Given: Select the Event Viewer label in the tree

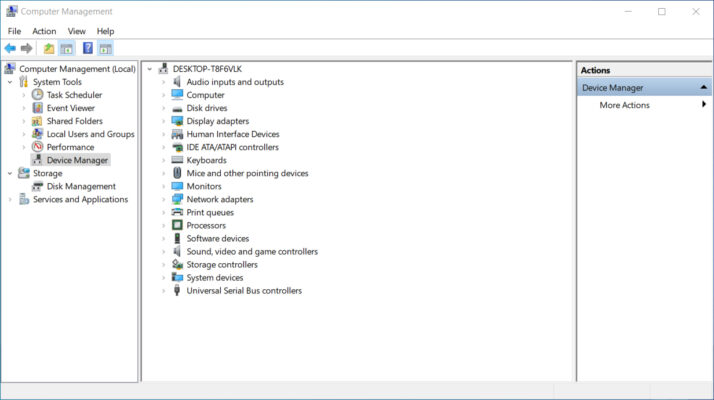Looking at the screenshot, I should (71, 108).
